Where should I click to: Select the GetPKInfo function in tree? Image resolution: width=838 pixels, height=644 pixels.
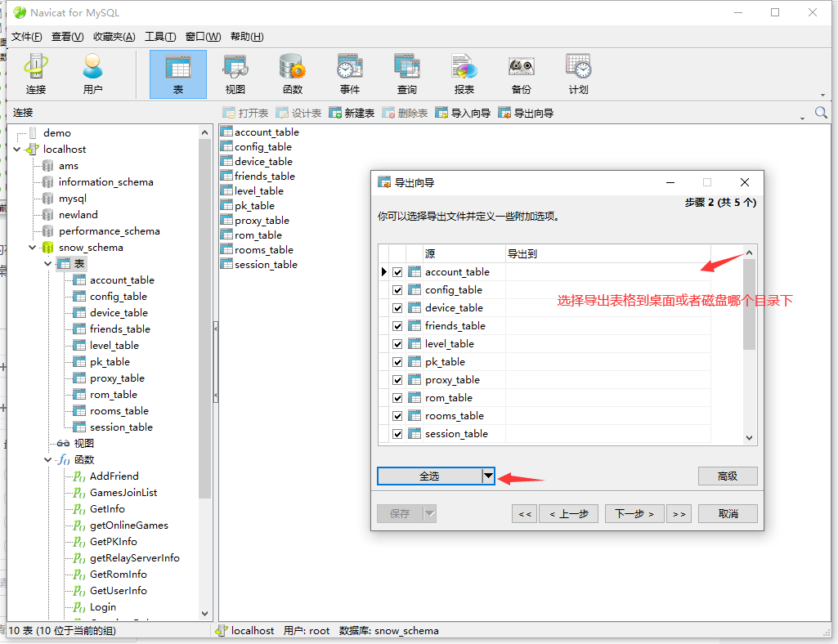tap(114, 541)
